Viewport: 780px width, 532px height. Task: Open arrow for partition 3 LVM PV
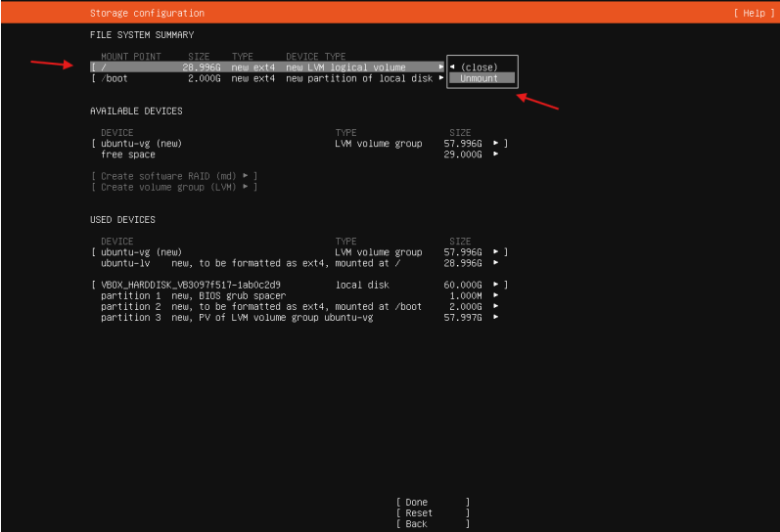pyautogui.click(x=496, y=317)
